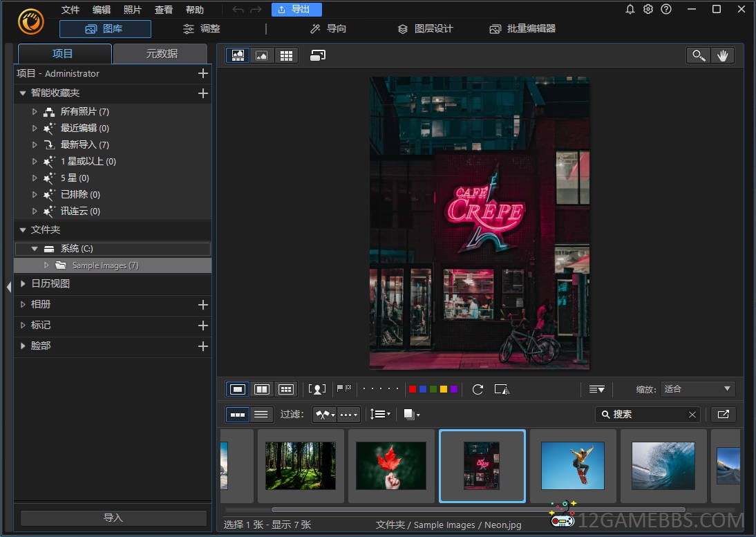Collapse the left panel with side arrow

click(x=9, y=288)
